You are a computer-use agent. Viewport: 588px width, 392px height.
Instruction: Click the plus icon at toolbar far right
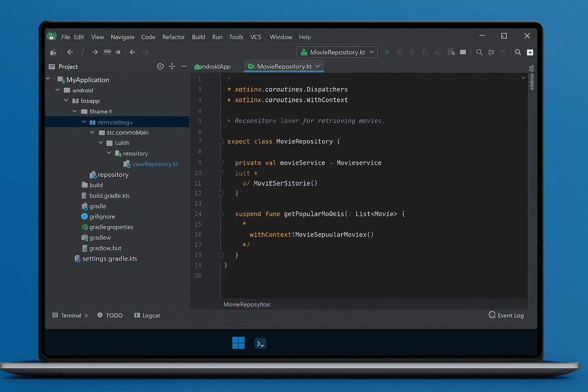click(530, 52)
